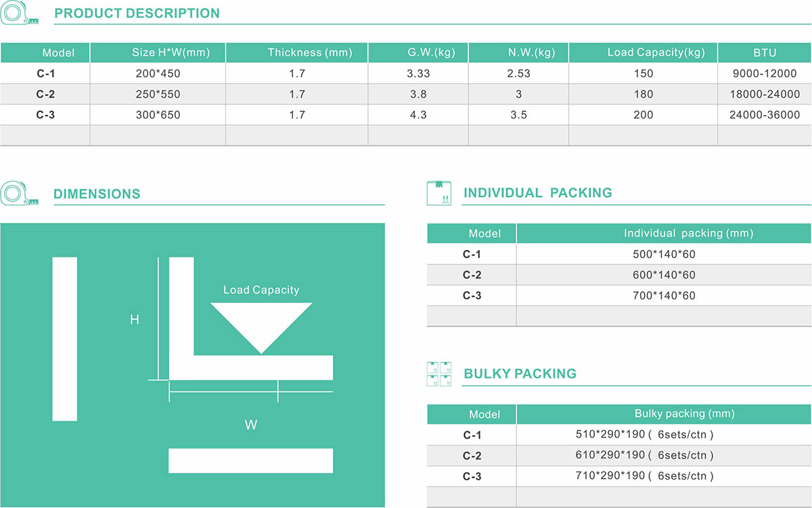Click the Load Capacity triangle in the diagram
Screen dimensions: 812x508
[x=261, y=328]
